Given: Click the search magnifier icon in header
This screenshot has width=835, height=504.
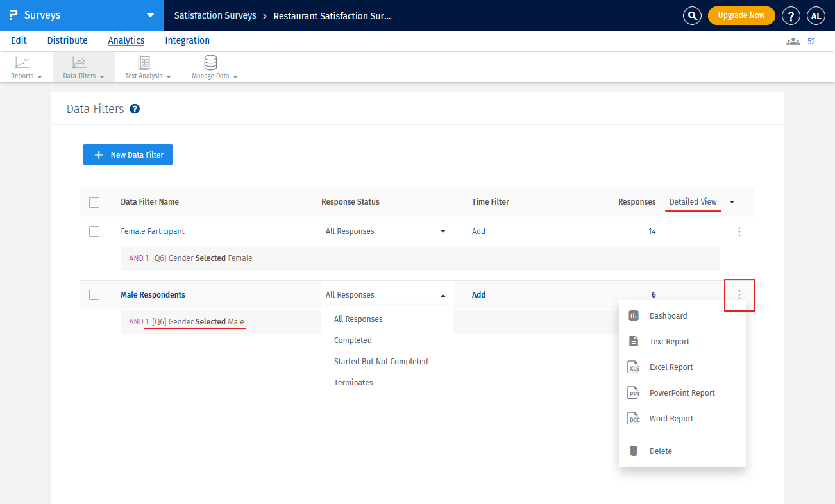Looking at the screenshot, I should [692, 15].
